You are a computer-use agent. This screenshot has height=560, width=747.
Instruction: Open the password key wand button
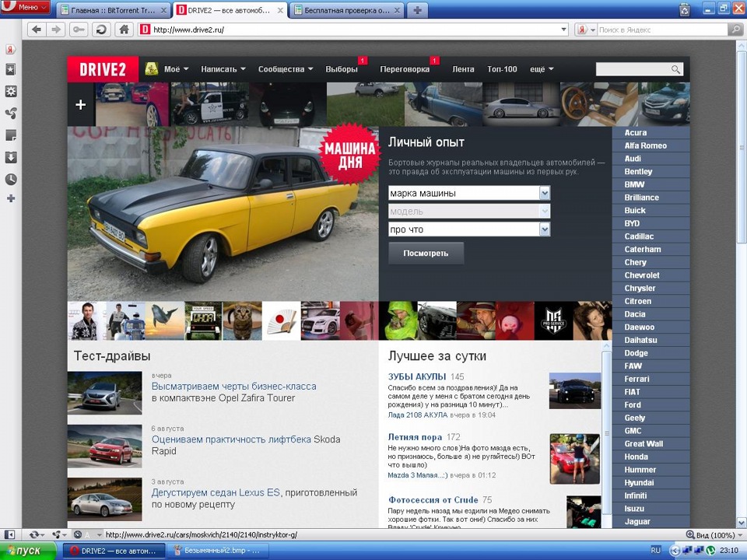[x=79, y=30]
